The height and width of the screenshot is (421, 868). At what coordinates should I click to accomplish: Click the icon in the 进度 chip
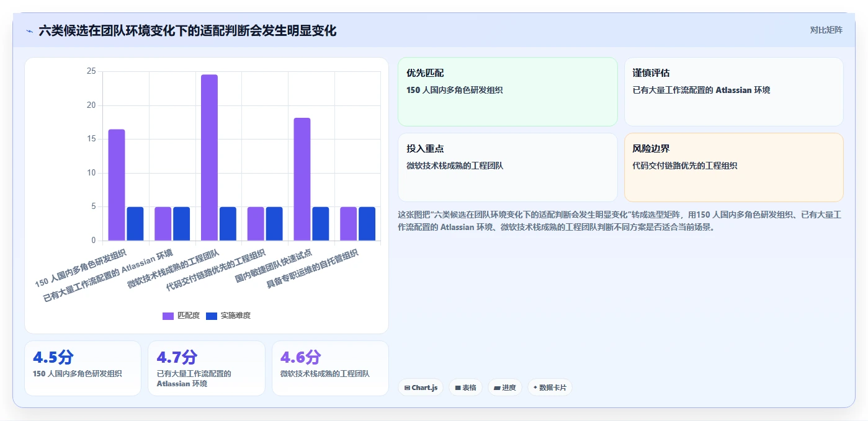tap(497, 388)
